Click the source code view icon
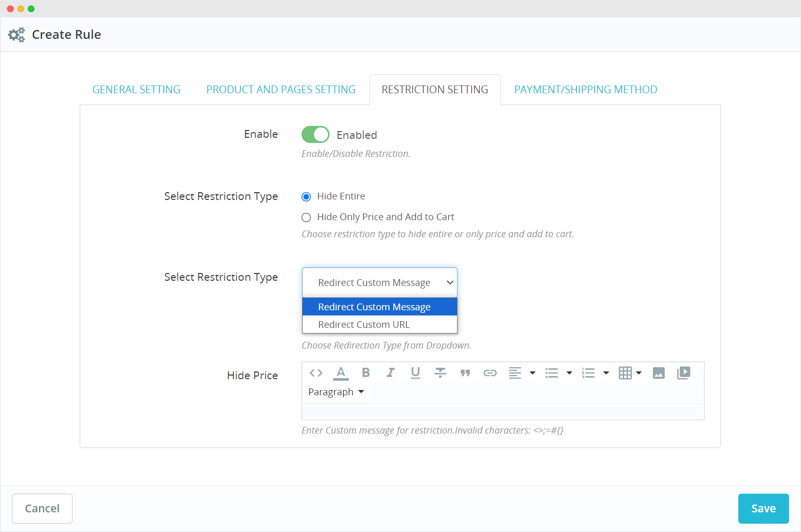The width and height of the screenshot is (801, 532). [x=316, y=373]
